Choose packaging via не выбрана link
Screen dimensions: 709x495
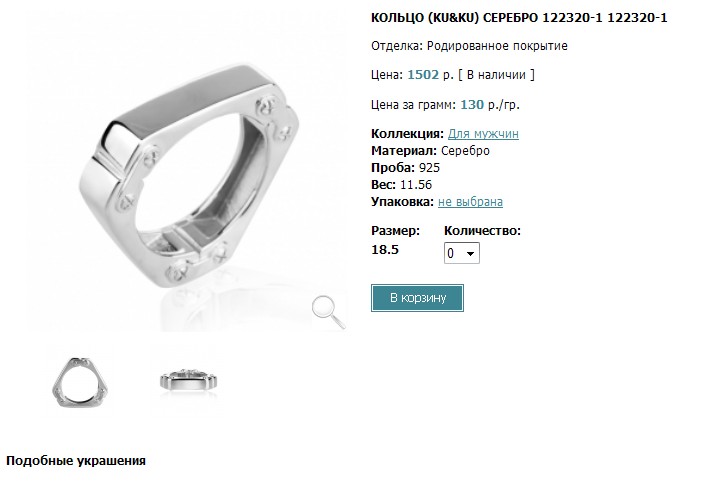point(470,202)
